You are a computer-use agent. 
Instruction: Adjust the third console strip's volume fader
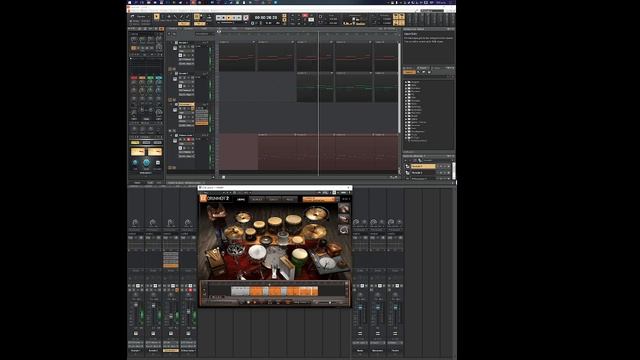pos(171,316)
